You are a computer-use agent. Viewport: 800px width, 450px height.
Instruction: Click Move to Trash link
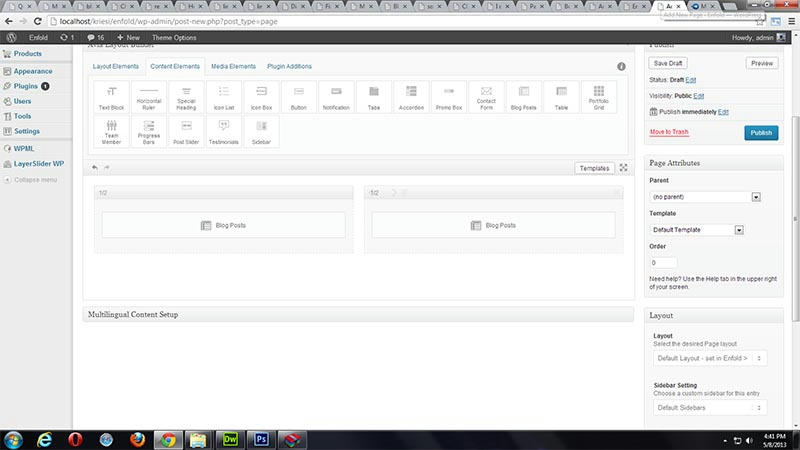coord(669,132)
